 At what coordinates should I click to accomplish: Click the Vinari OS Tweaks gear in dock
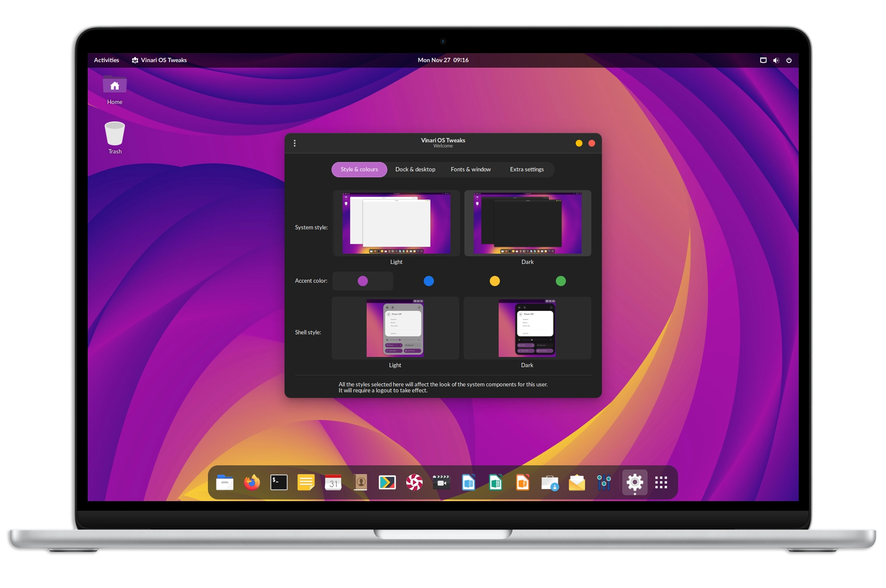pyautogui.click(x=635, y=482)
